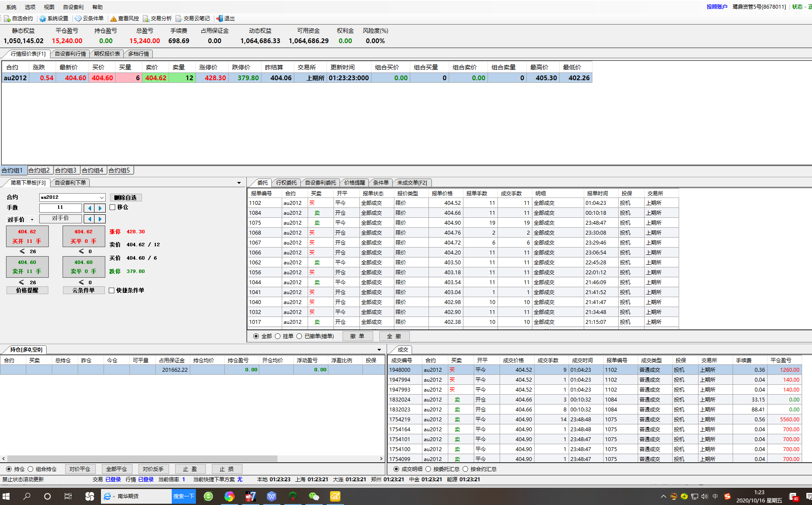Select the 全部 orders radio button

pos(256,336)
